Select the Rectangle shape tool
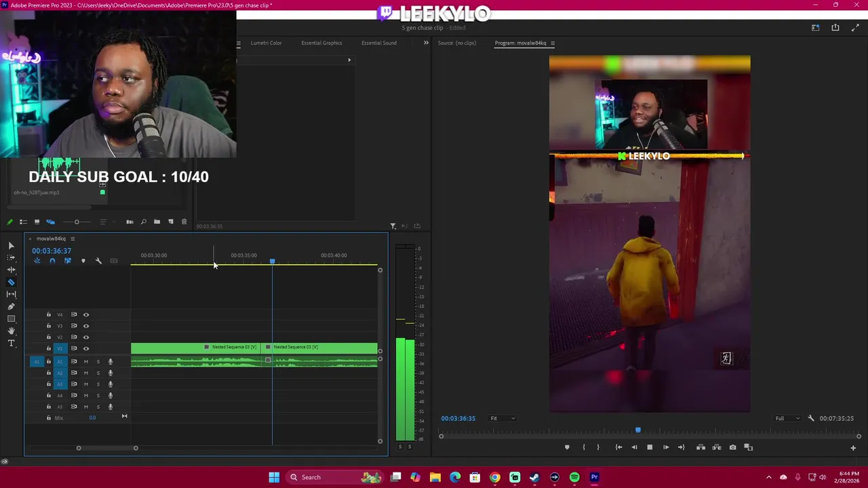The width and height of the screenshot is (868, 488). click(11, 319)
